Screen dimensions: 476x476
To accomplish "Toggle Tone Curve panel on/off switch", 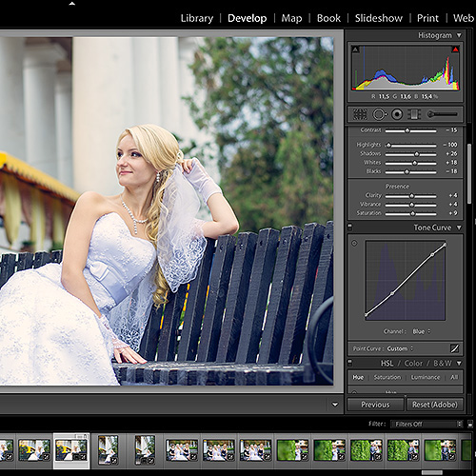I will point(349,228).
